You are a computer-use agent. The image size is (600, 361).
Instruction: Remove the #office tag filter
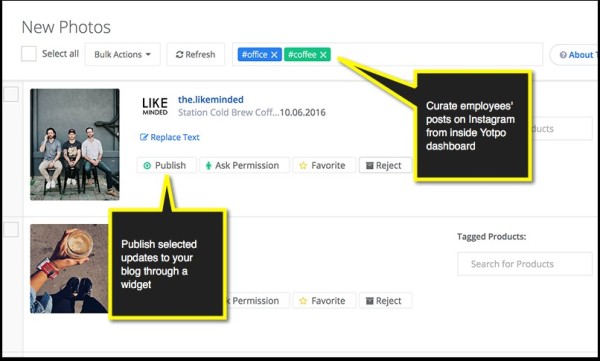coord(274,55)
